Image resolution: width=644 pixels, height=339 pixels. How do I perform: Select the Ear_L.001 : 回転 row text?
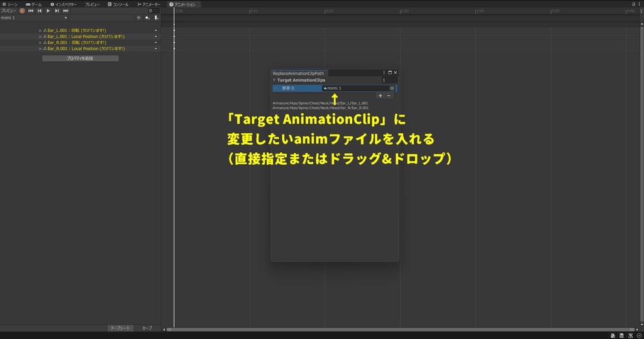pyautogui.click(x=76, y=30)
